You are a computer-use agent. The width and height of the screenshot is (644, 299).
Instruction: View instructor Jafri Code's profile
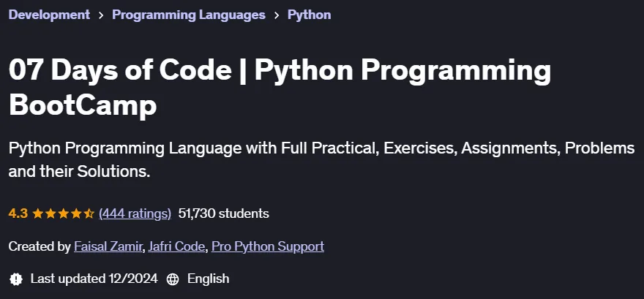click(176, 246)
